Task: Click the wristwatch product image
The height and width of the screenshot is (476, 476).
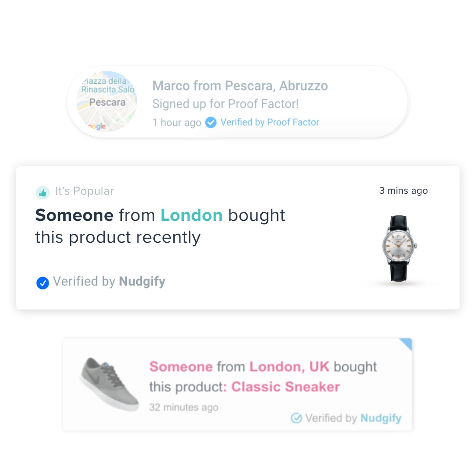Action: click(399, 248)
